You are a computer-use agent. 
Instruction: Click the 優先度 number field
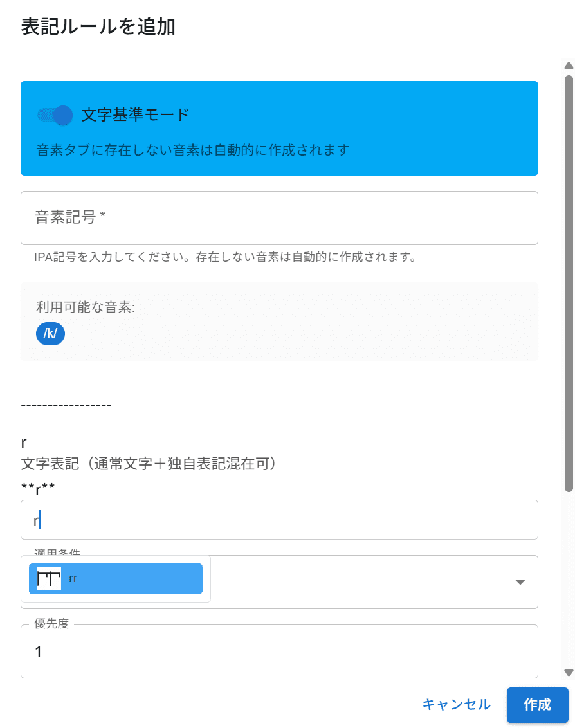(x=279, y=651)
